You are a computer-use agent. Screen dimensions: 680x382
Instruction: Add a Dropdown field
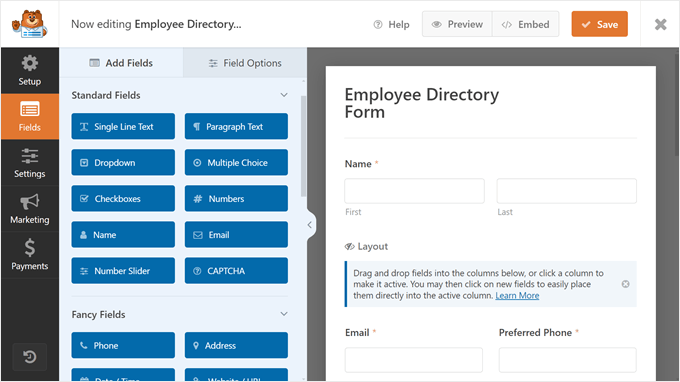tap(123, 162)
